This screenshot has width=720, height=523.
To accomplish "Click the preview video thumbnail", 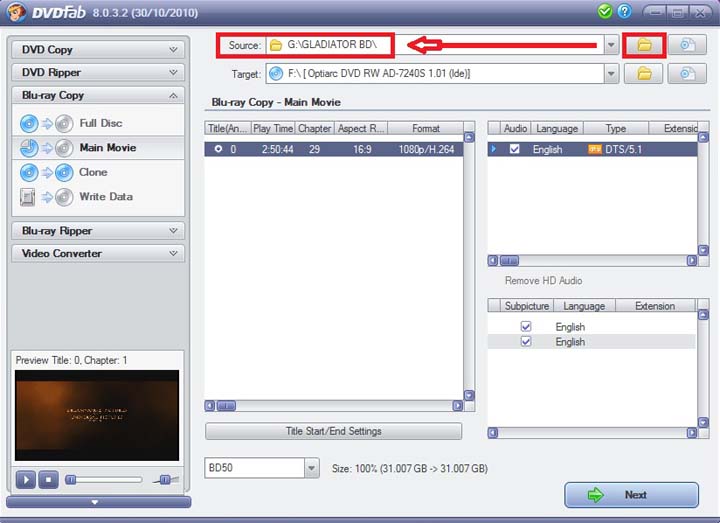I will click(97, 415).
